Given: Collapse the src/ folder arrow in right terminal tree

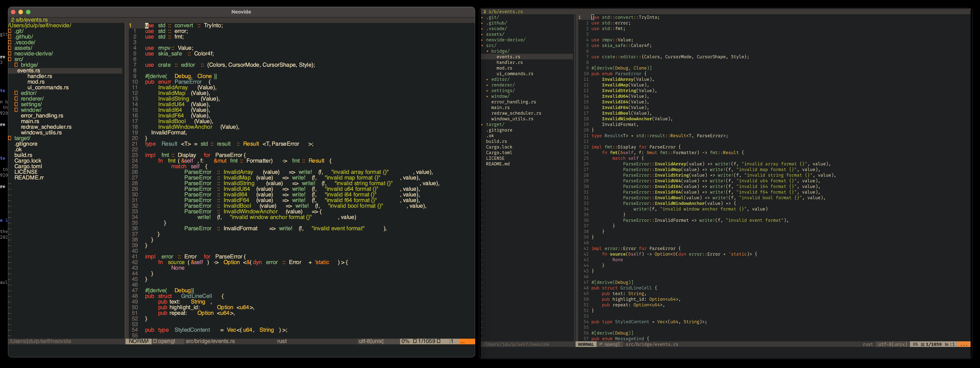Looking at the screenshot, I should point(482,46).
